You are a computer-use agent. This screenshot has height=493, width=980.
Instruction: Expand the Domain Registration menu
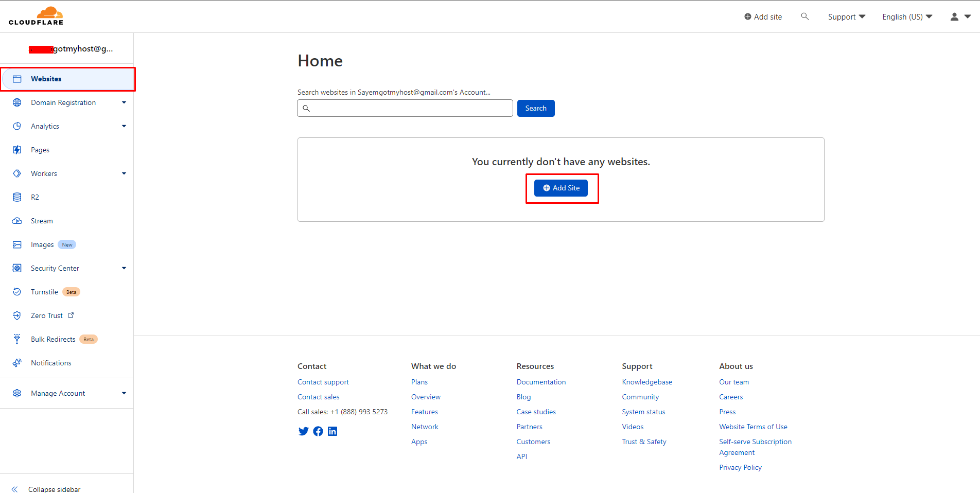point(124,102)
